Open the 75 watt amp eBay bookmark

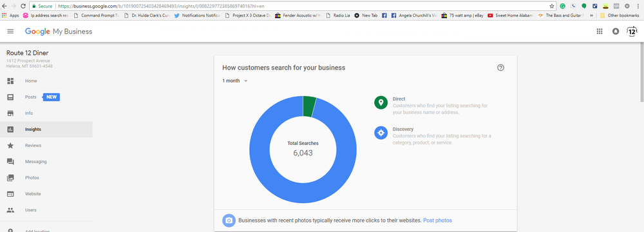[x=463, y=15]
